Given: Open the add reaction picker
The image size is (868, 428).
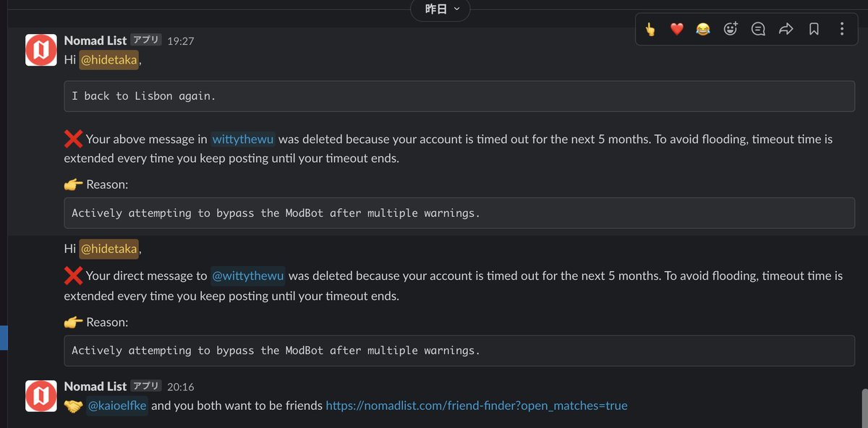Looking at the screenshot, I should coord(731,29).
